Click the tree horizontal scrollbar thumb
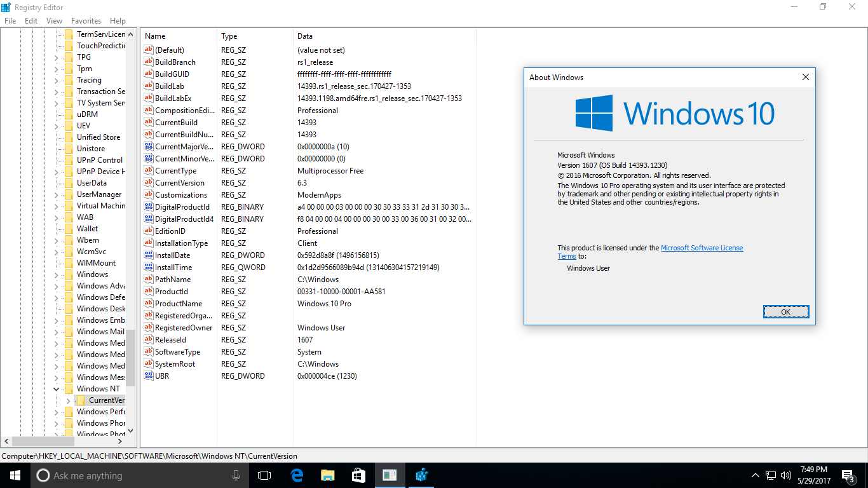 click(43, 441)
